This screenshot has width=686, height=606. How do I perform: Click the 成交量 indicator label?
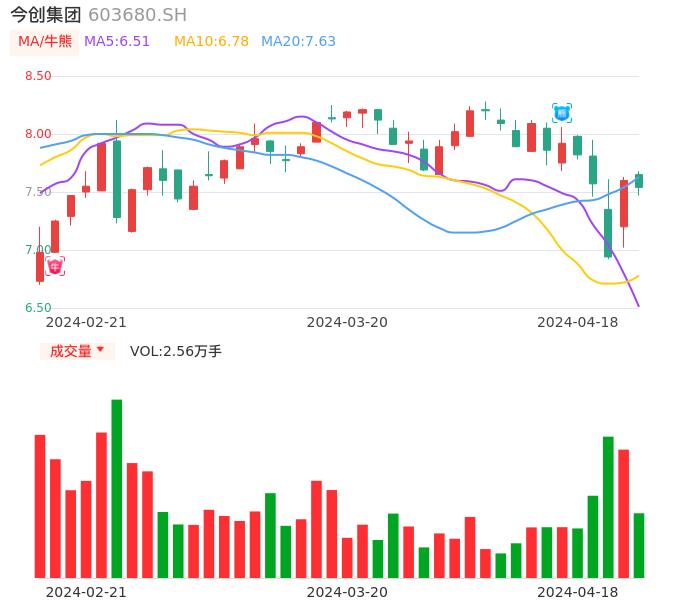coord(70,351)
